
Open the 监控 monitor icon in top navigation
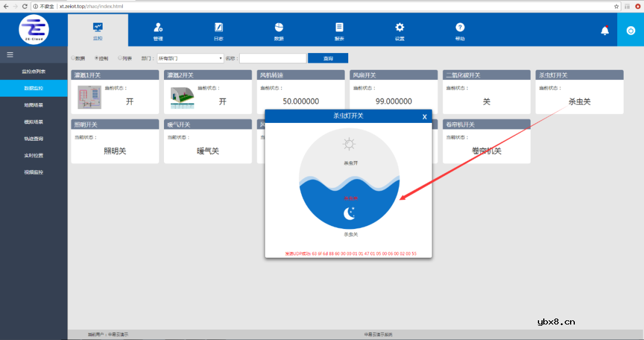[x=98, y=27]
